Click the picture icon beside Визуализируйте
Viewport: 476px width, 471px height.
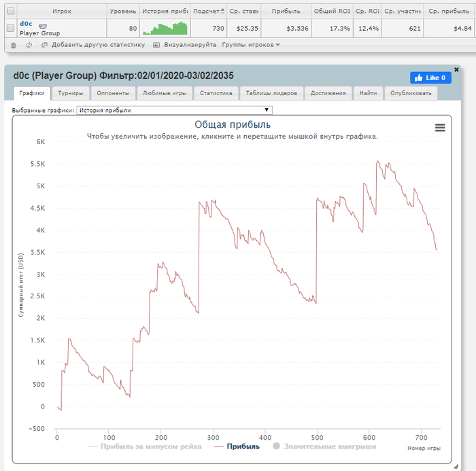tap(156, 45)
